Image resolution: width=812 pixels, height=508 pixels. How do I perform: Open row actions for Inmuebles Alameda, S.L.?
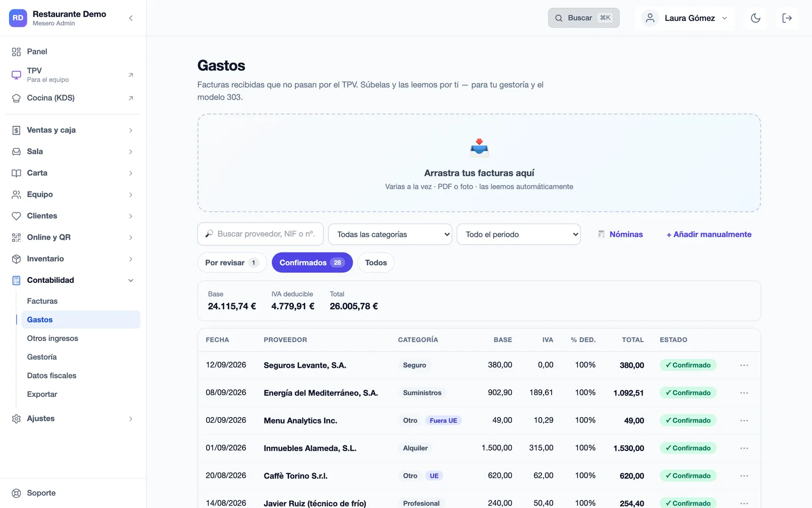point(744,448)
